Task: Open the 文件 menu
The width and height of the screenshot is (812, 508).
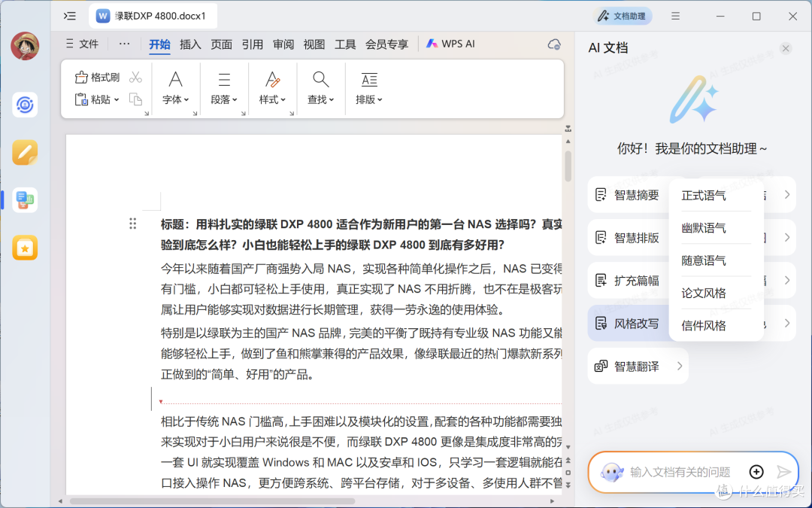Action: [83, 44]
